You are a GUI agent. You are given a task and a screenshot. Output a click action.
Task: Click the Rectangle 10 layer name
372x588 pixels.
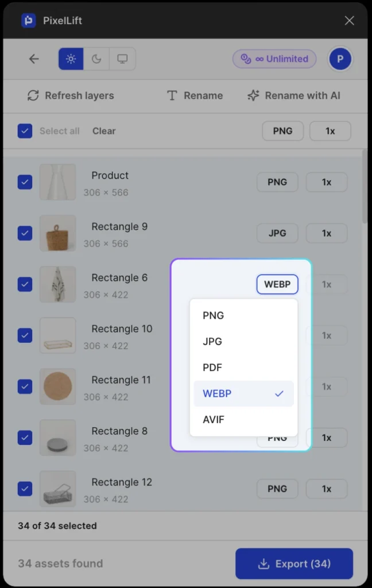point(122,329)
